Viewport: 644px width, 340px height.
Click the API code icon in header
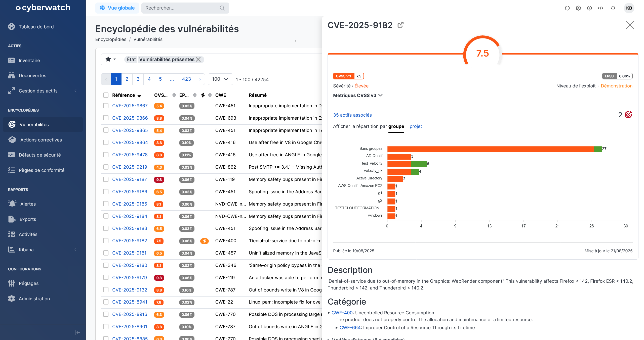[600, 8]
